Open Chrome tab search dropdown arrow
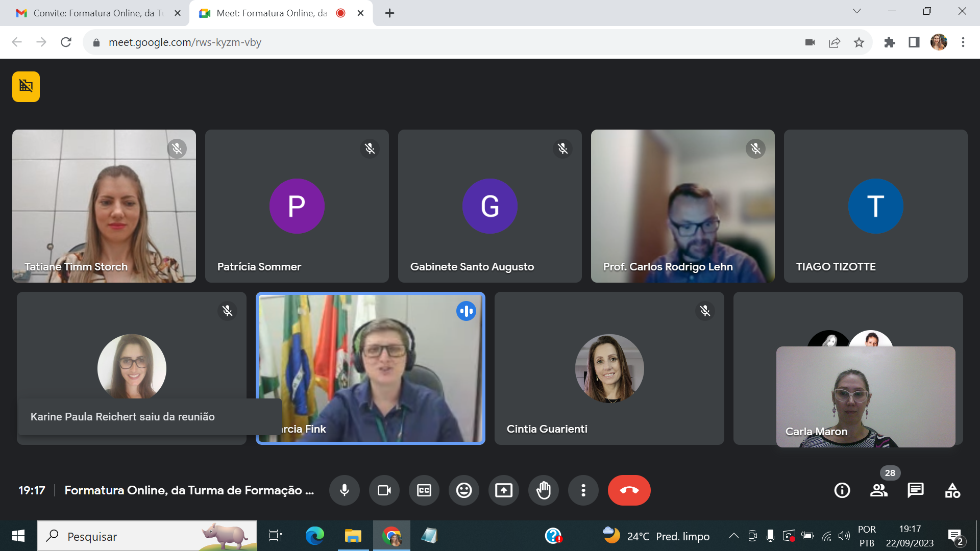 [856, 11]
